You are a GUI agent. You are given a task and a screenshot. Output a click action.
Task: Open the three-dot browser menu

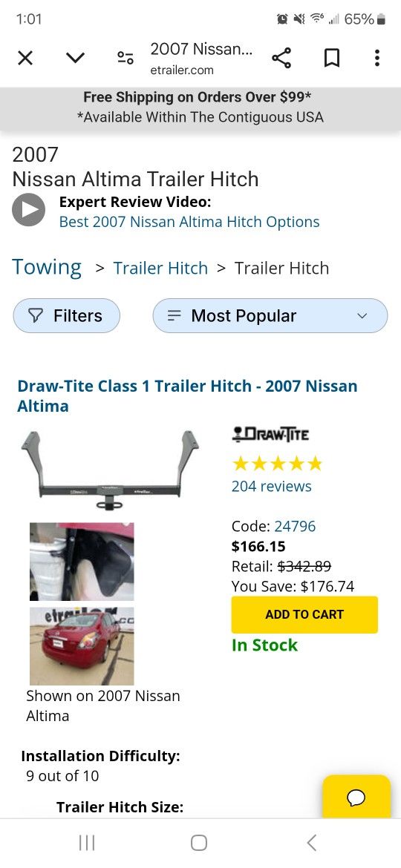click(377, 58)
